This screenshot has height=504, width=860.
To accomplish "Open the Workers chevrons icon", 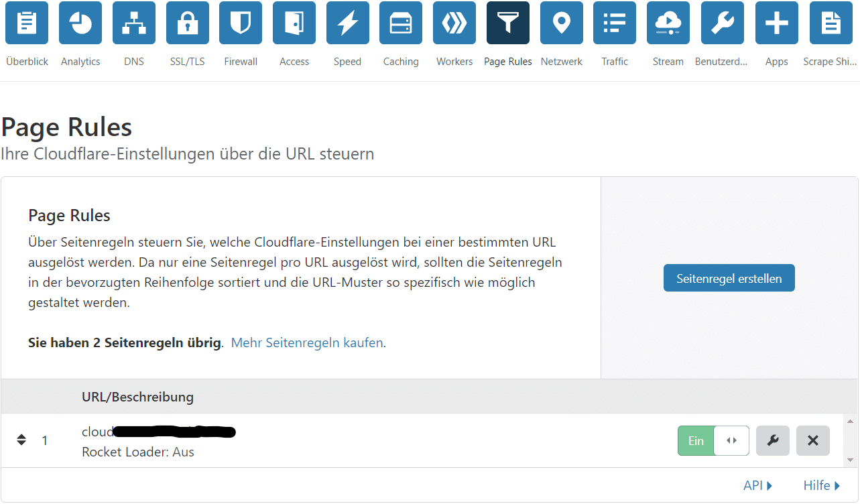I will [454, 23].
